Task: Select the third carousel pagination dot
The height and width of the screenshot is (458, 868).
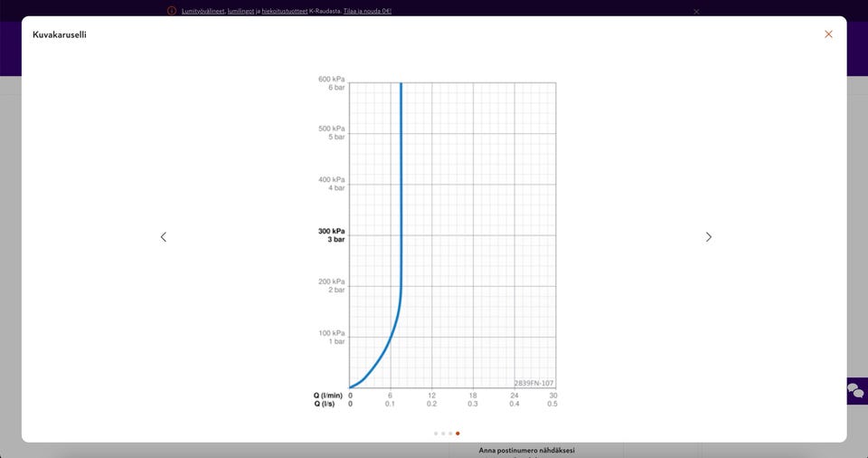Action: pyautogui.click(x=450, y=434)
